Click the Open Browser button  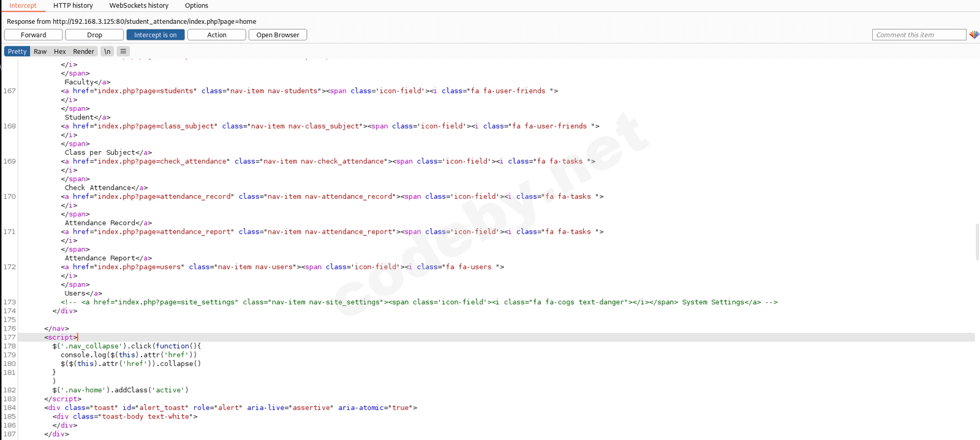[x=278, y=35]
